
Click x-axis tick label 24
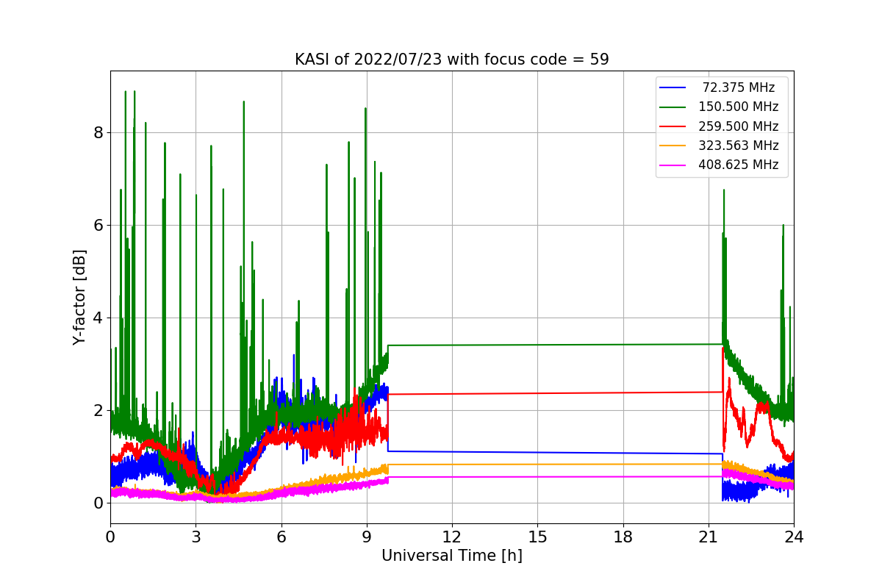tap(794, 537)
